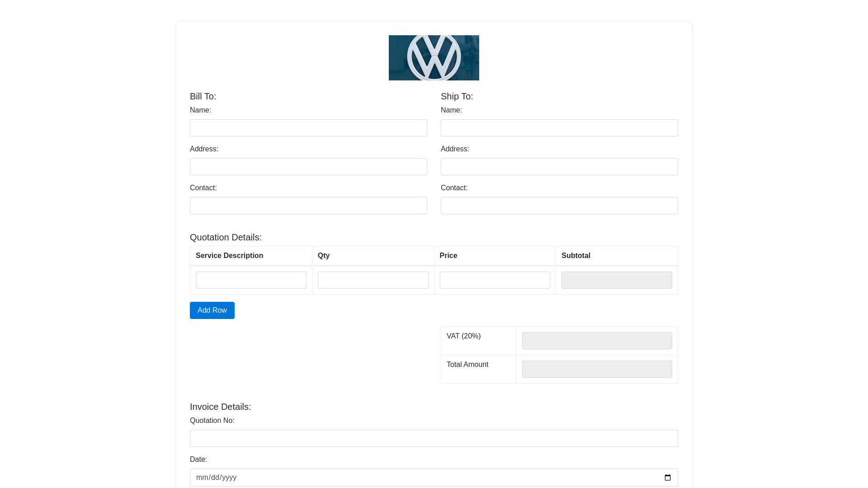The height and width of the screenshot is (488, 868).
Task: Click the Subtotal column header
Action: click(x=576, y=256)
